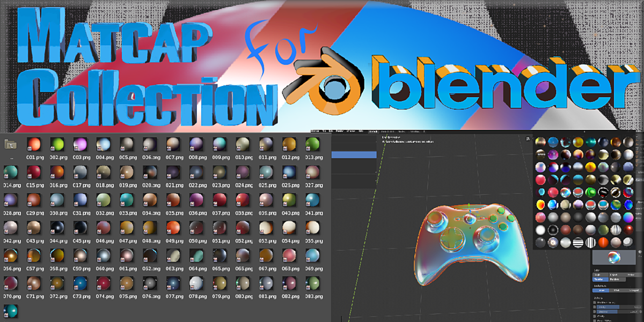Image resolution: width=644 pixels, height=322 pixels.
Task: Open the Render menu in Blender
Action: coord(340,131)
